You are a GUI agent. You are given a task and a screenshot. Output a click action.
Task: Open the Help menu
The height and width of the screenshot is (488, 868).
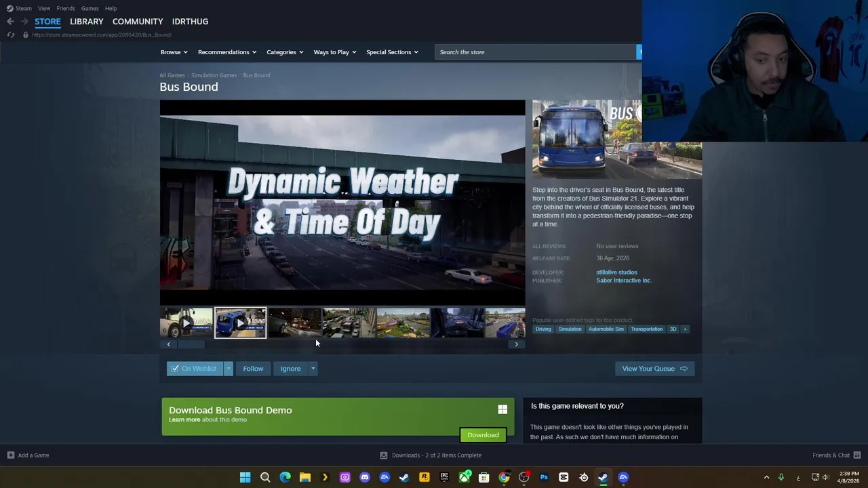click(111, 8)
